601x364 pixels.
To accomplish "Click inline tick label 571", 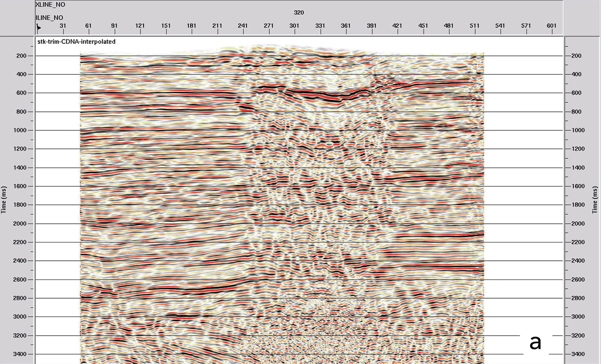I will pyautogui.click(x=526, y=25).
